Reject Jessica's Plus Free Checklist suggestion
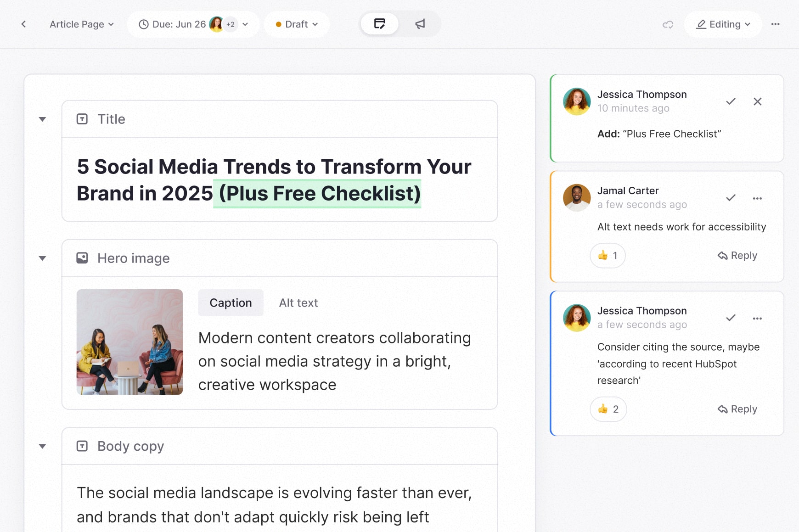This screenshot has height=532, width=799. [x=757, y=101]
